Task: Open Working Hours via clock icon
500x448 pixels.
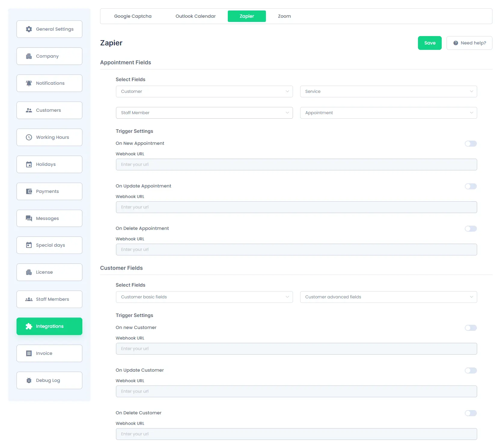Action: point(29,137)
